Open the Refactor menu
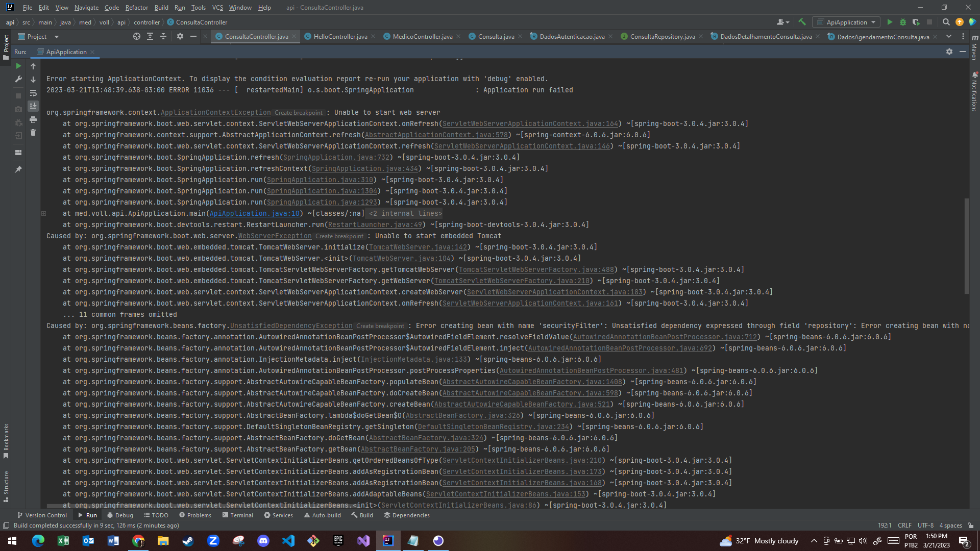This screenshot has width=980, height=551. click(x=137, y=8)
